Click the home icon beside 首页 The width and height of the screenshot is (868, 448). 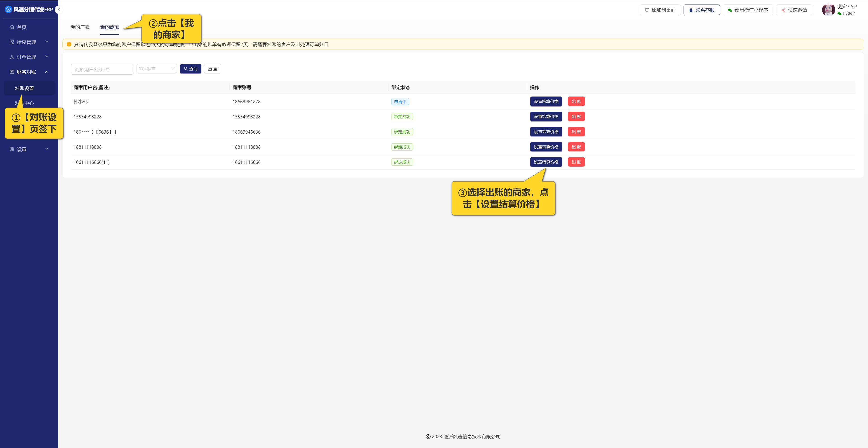pyautogui.click(x=12, y=27)
